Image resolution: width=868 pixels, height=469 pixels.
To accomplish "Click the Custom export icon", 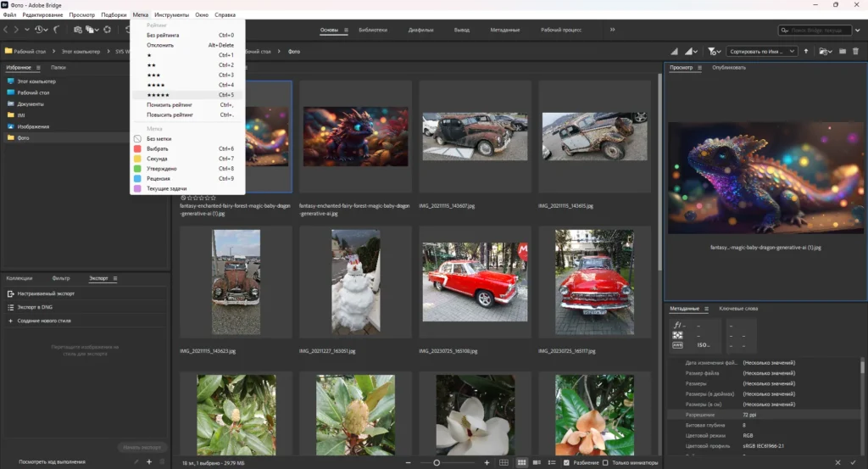I will 10,293.
